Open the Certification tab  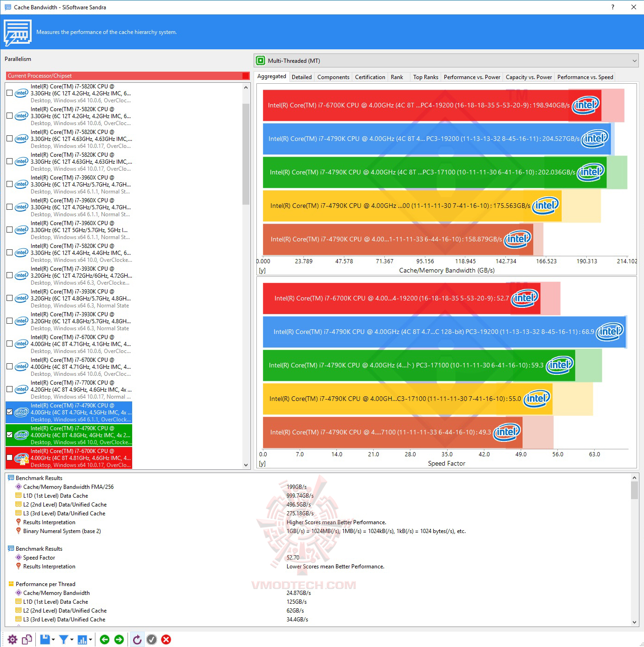(370, 77)
